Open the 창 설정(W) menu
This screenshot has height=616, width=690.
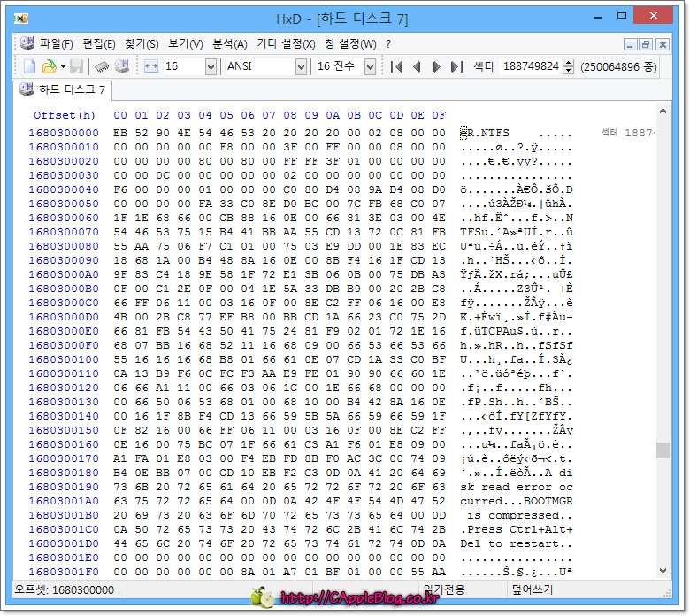point(350,43)
